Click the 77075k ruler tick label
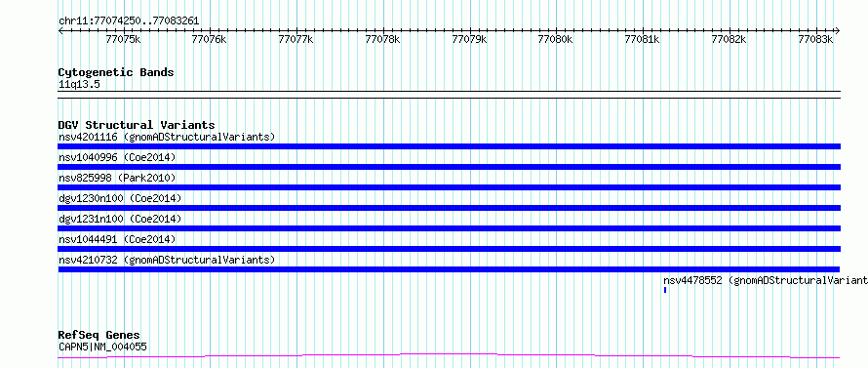Viewport: 868px width, 368px height. coord(123,39)
